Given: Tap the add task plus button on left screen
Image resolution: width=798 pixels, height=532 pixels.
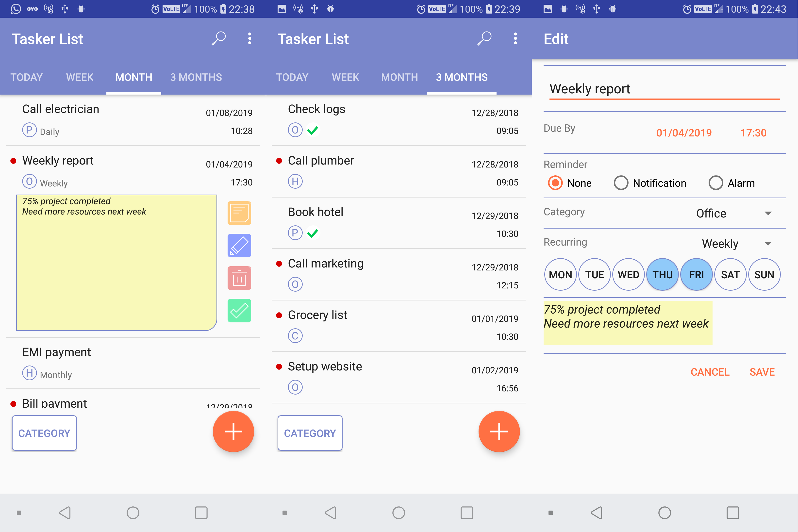Looking at the screenshot, I should point(233,432).
